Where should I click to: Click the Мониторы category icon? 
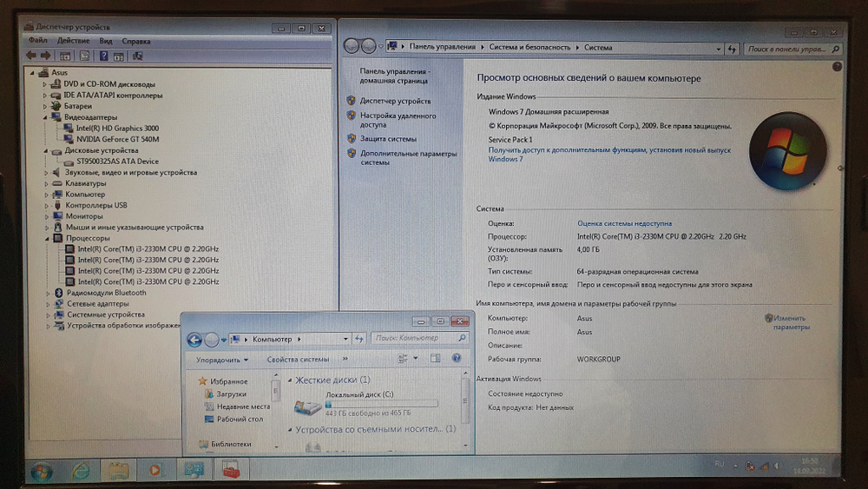(x=57, y=216)
